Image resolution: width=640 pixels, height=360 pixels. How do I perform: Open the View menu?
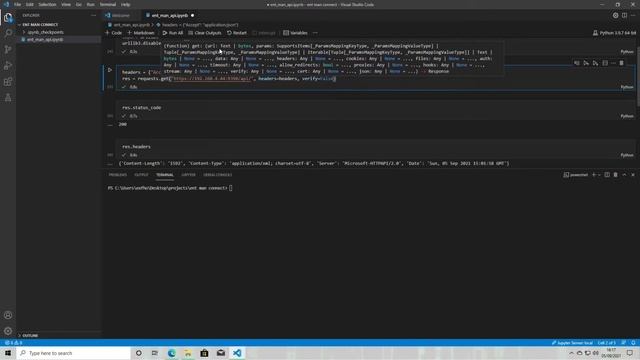pos(66,4)
